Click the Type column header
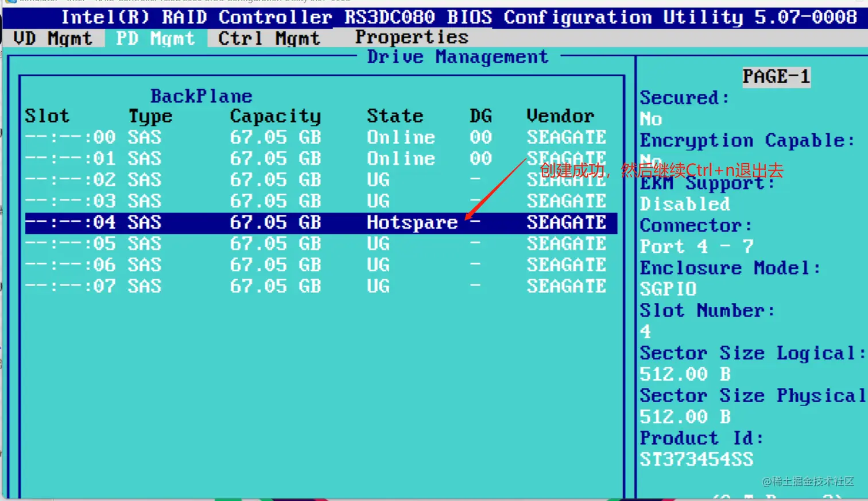 pos(150,117)
